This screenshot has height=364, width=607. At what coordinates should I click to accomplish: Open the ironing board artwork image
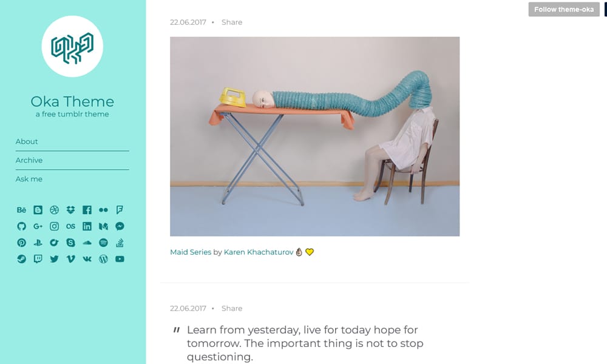pyautogui.click(x=314, y=136)
